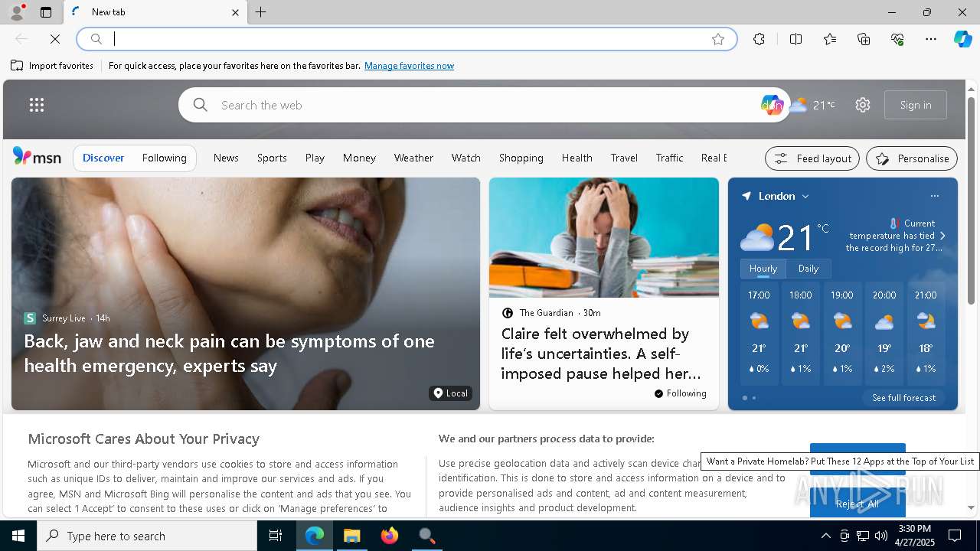Open the News section
980x551 pixels.
click(226, 158)
